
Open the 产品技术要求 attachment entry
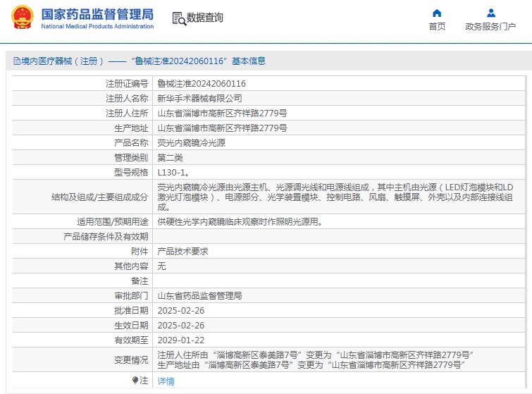[183, 252]
